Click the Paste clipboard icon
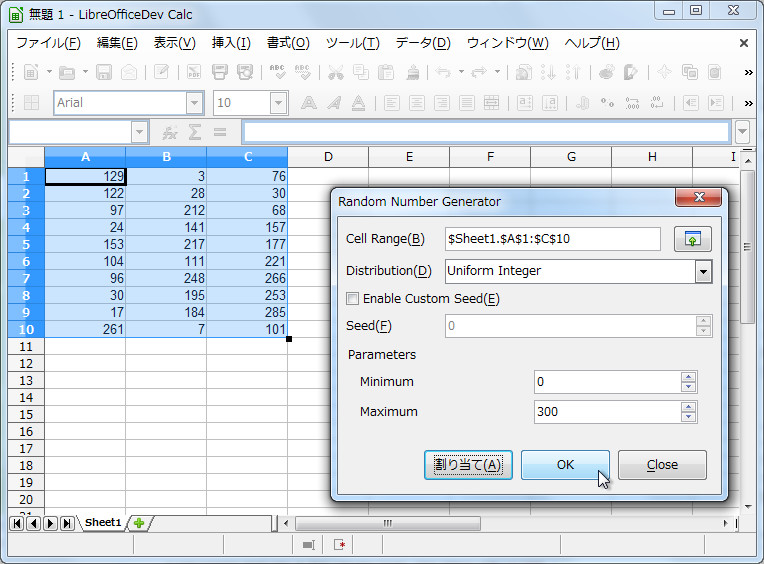 (386, 72)
